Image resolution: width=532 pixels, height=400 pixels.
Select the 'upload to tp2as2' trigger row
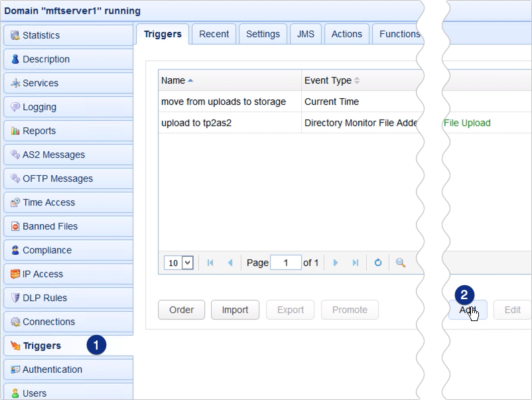(x=230, y=123)
